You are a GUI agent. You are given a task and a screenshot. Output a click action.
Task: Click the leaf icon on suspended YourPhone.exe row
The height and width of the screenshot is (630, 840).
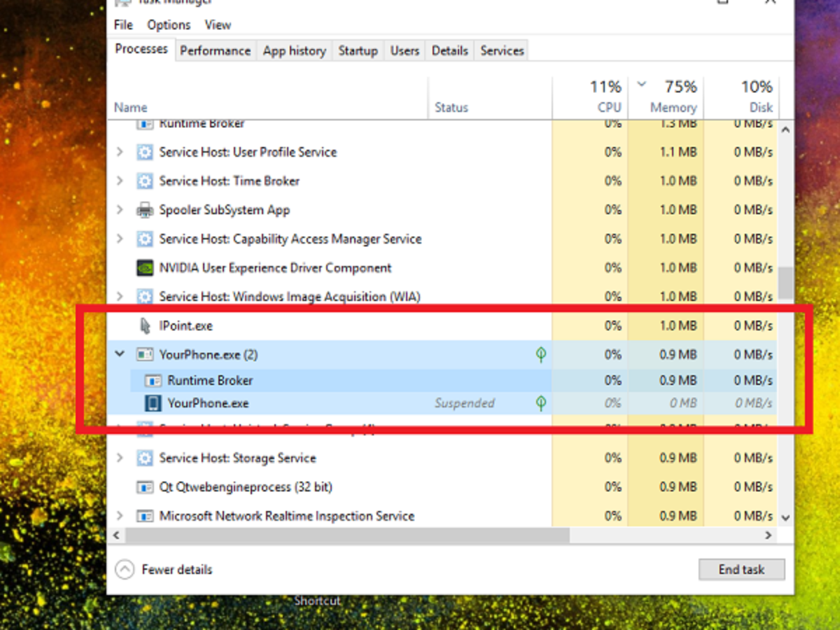[540, 403]
